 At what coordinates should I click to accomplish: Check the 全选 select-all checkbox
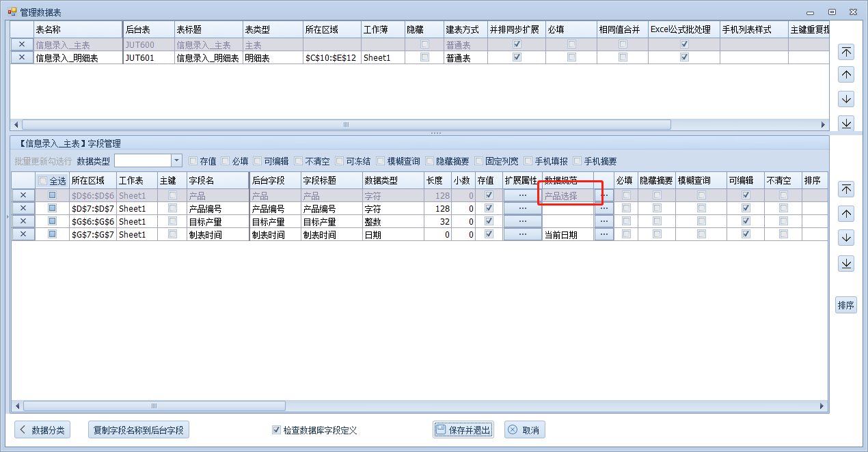point(44,181)
